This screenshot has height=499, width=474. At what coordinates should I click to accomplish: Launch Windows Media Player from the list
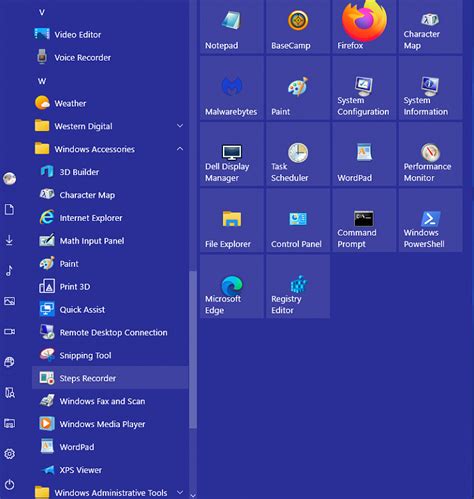coord(110,424)
